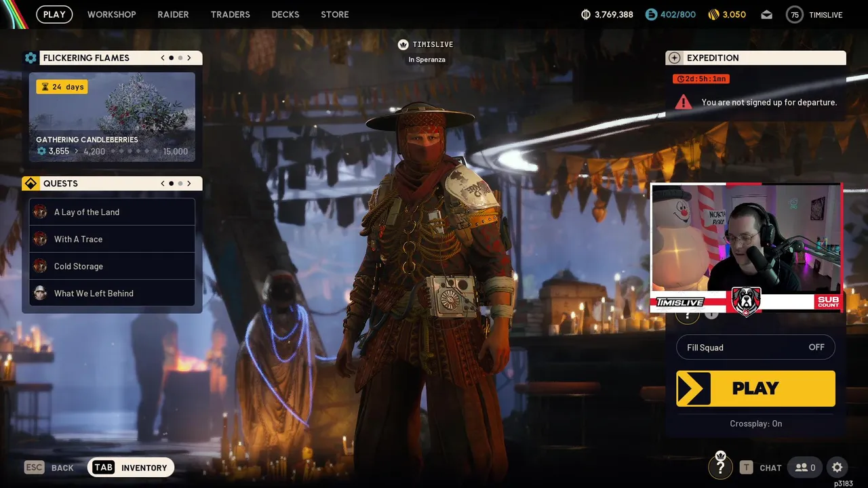This screenshot has height=488, width=868.
Task: Click the 3,050 token balance
Action: (734, 14)
